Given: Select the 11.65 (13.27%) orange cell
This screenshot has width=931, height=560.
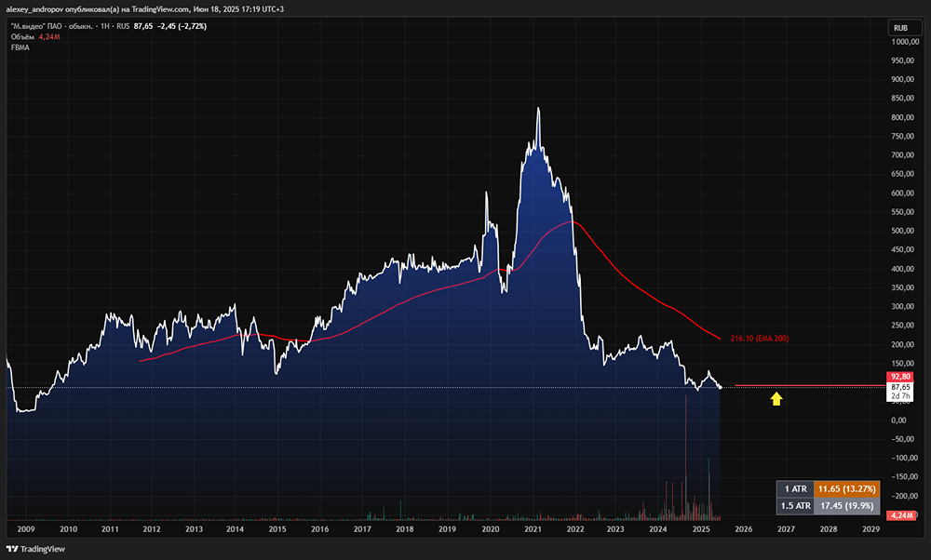Looking at the screenshot, I should [x=846, y=488].
